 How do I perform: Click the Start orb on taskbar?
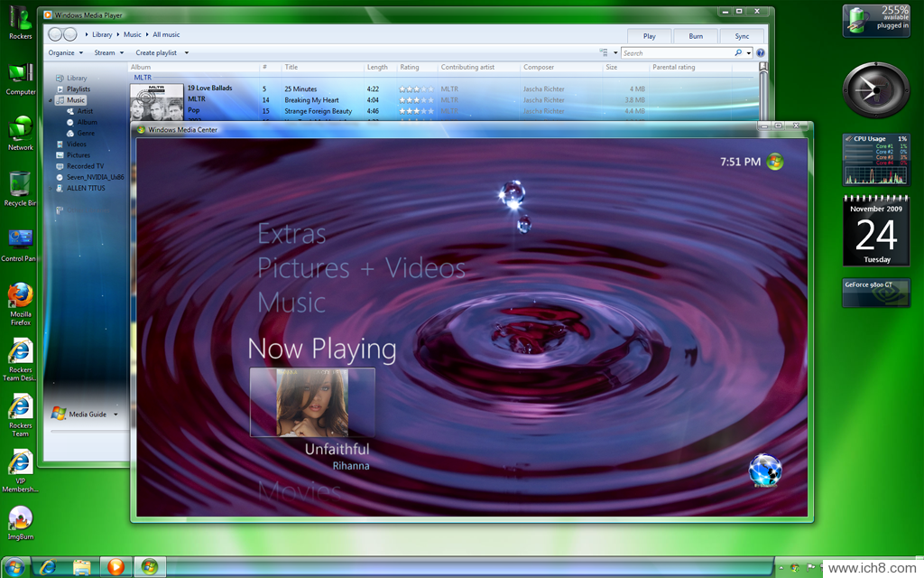(x=14, y=567)
